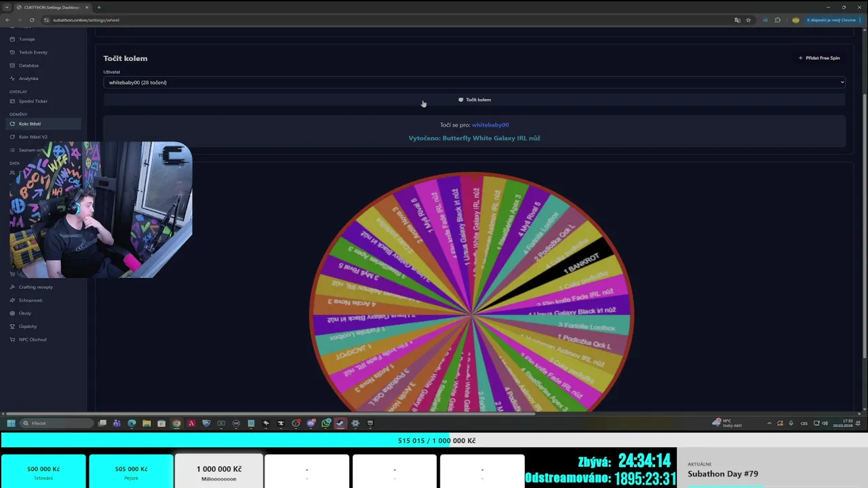The image size is (868, 488).
Task: Select the CUKYTHON Settings Dashboard tab
Action: pos(52,7)
